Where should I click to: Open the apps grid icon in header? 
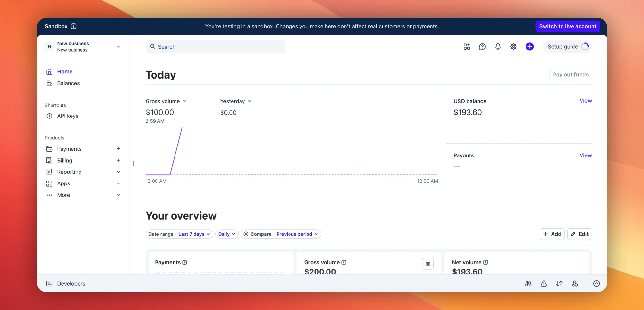point(467,47)
